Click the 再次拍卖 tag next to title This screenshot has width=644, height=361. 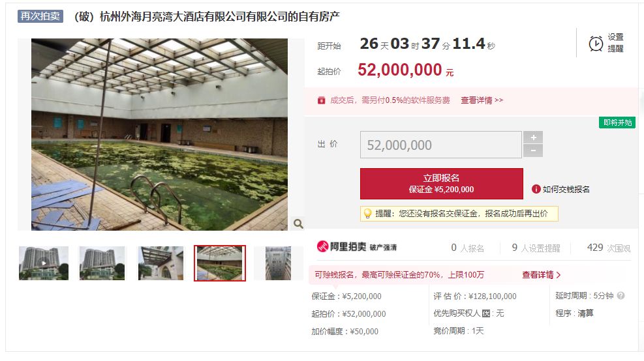tap(40, 16)
